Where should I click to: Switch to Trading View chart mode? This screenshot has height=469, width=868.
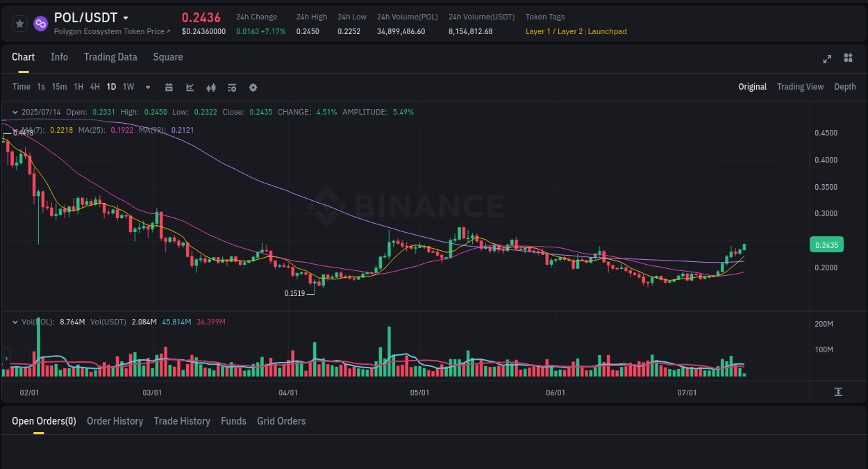(x=800, y=86)
